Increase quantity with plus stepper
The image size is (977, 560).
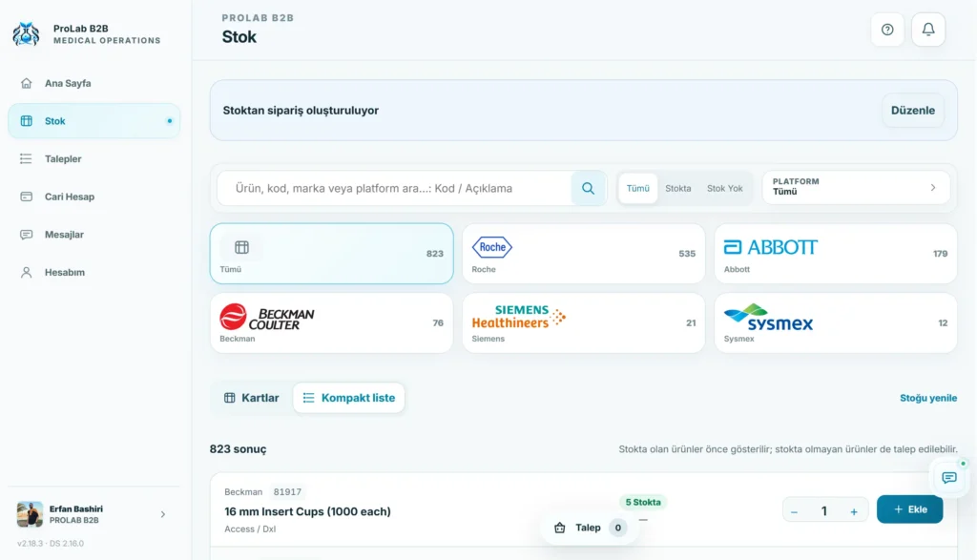pyautogui.click(x=854, y=511)
